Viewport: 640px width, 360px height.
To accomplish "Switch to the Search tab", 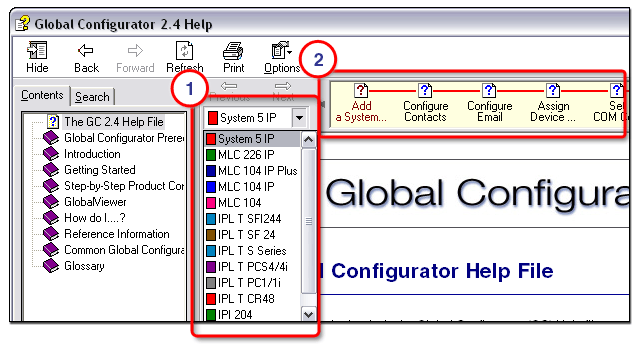I will click(x=92, y=97).
